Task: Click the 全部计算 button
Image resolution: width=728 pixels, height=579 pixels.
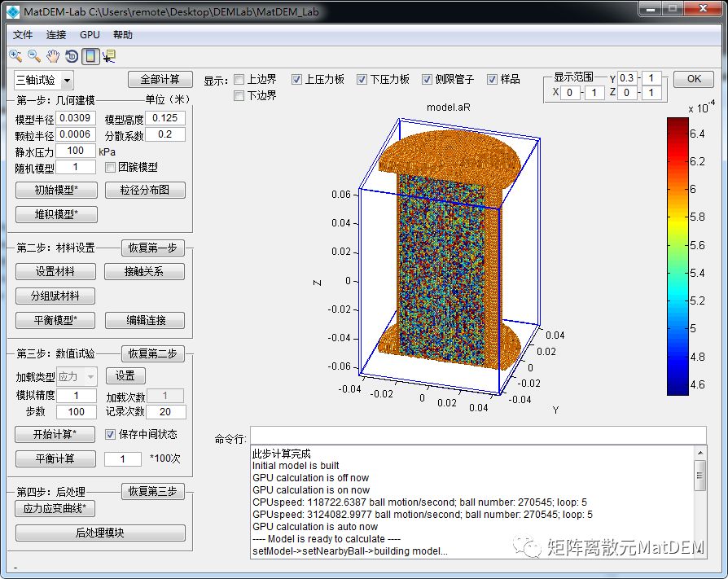Action: tap(160, 80)
